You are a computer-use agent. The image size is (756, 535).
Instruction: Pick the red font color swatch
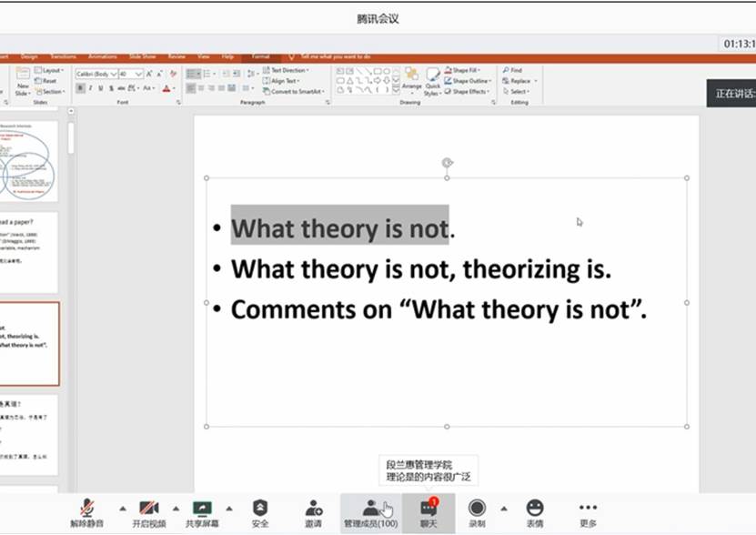(166, 88)
